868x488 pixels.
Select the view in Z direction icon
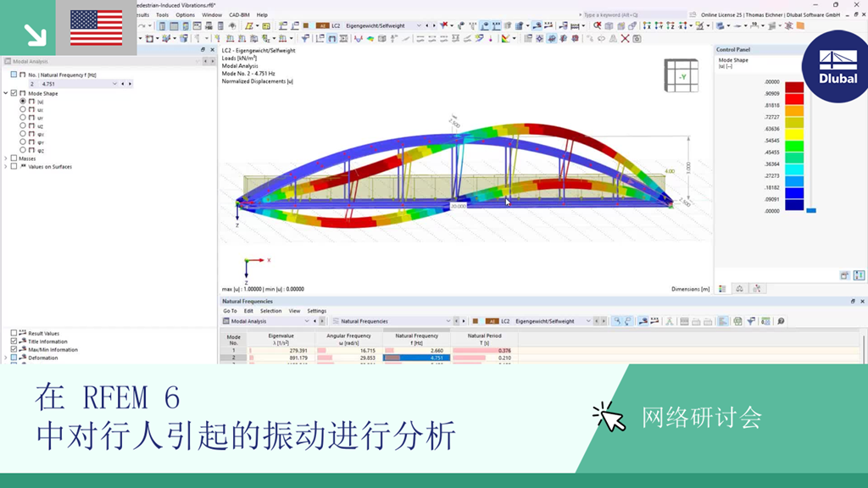pyautogui.click(x=670, y=25)
